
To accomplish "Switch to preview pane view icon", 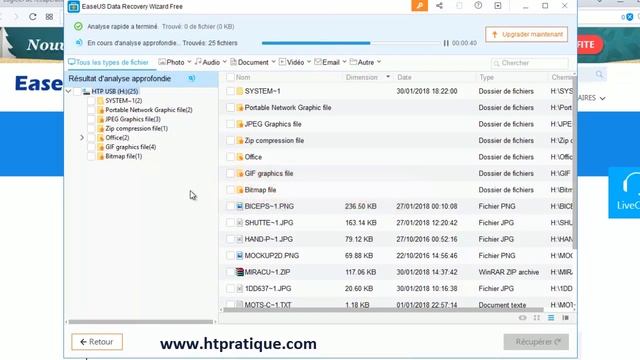I will pos(565,318).
